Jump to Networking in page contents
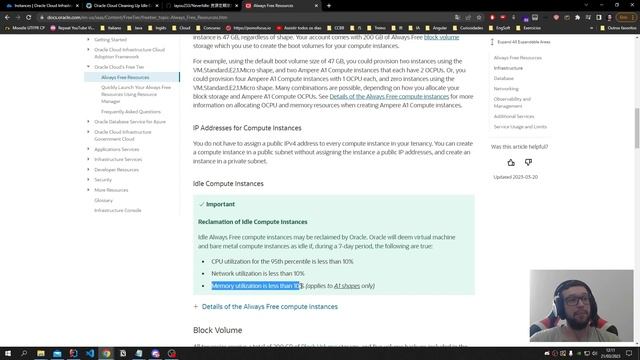 506,89
